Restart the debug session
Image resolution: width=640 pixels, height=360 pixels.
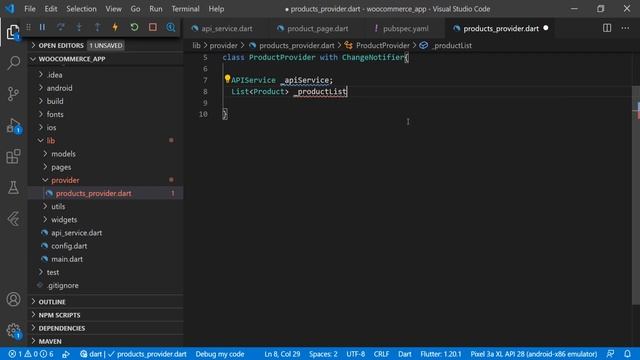pyautogui.click(x=134, y=27)
